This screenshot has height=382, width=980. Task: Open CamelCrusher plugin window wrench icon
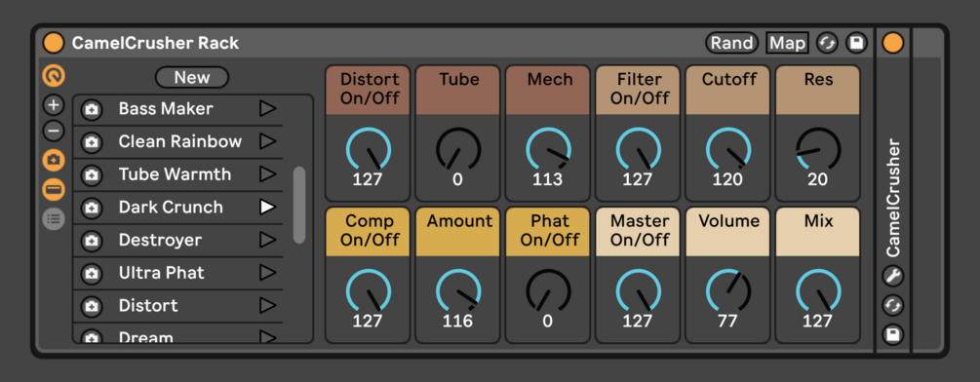[893, 275]
